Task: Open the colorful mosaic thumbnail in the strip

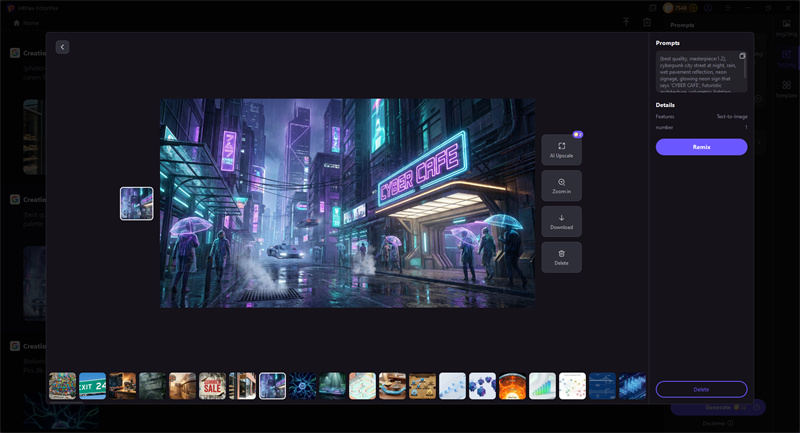Action: click(62, 386)
